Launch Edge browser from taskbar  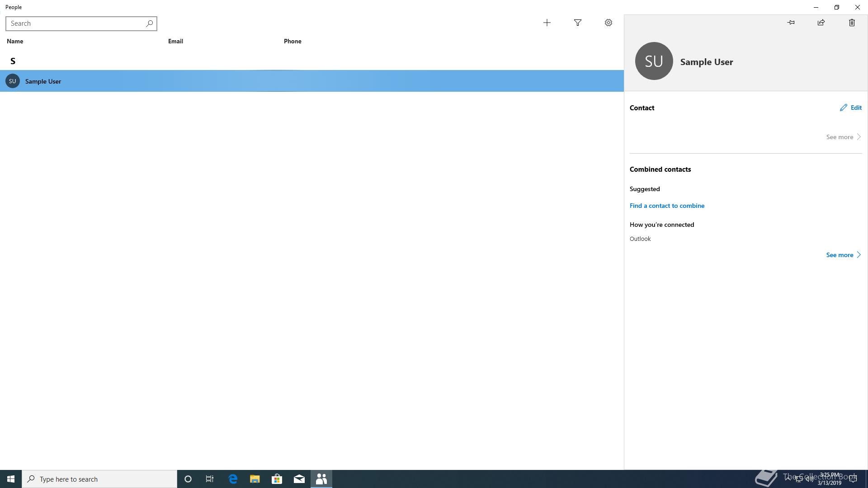[x=233, y=479]
